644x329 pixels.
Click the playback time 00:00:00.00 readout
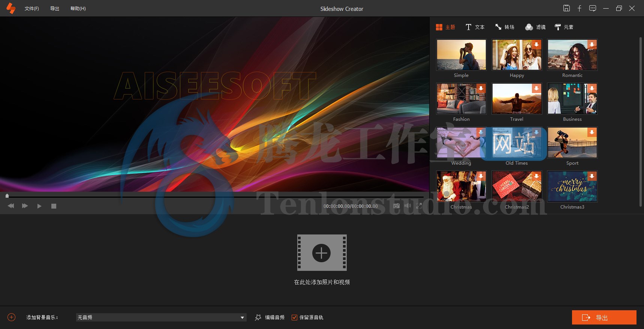350,206
